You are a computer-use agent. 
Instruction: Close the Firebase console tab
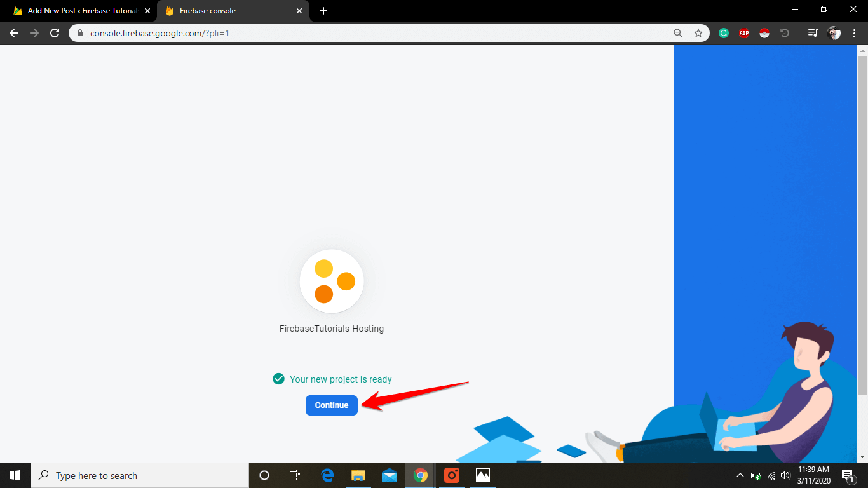(299, 11)
